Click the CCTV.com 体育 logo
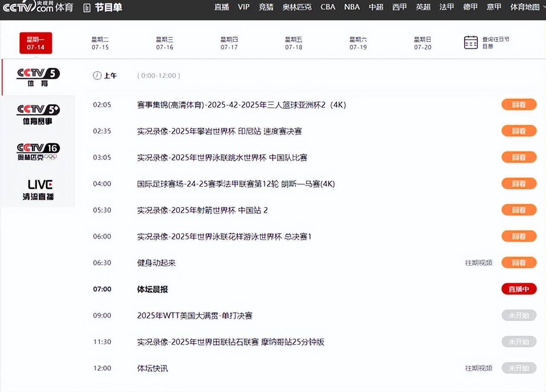Image resolution: width=546 pixels, height=392 pixels. click(38, 7)
